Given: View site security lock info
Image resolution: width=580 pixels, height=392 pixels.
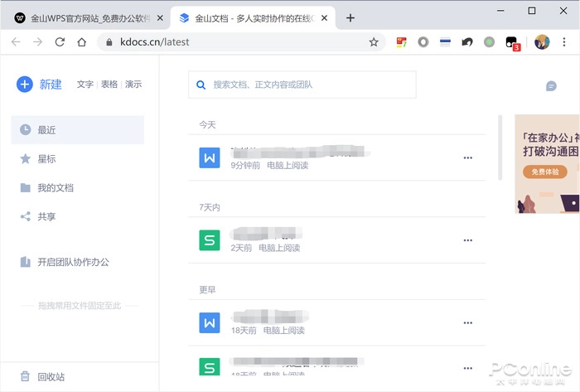Looking at the screenshot, I should point(109,42).
